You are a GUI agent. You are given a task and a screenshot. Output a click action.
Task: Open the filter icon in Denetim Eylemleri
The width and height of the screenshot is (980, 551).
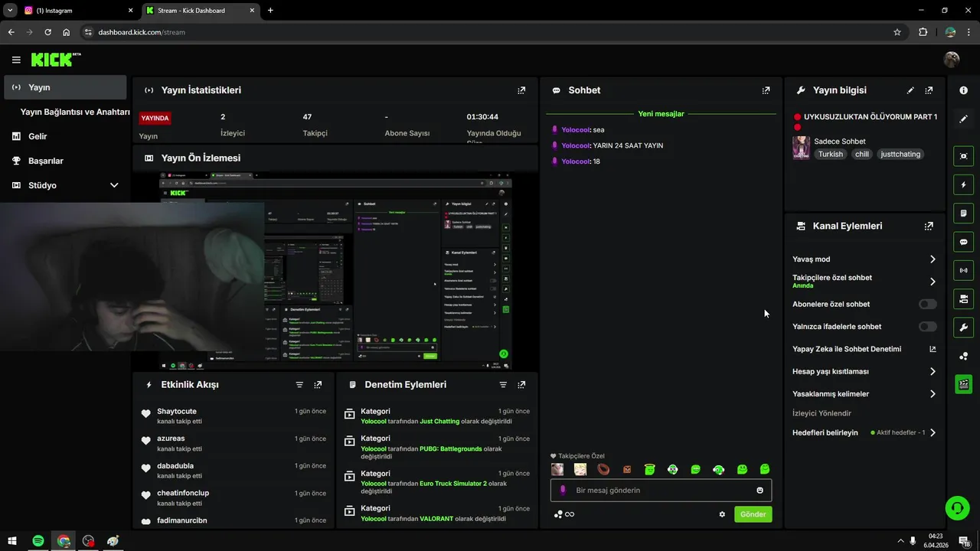pos(503,385)
